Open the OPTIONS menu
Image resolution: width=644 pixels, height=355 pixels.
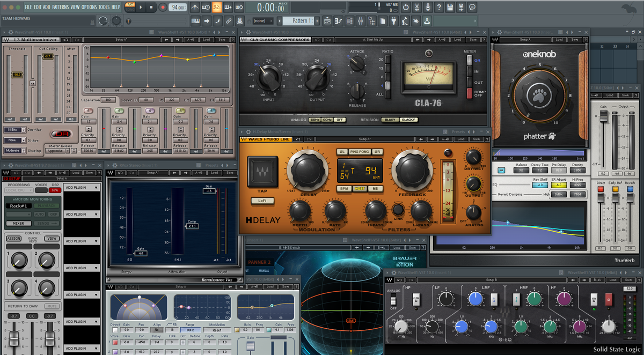point(89,7)
